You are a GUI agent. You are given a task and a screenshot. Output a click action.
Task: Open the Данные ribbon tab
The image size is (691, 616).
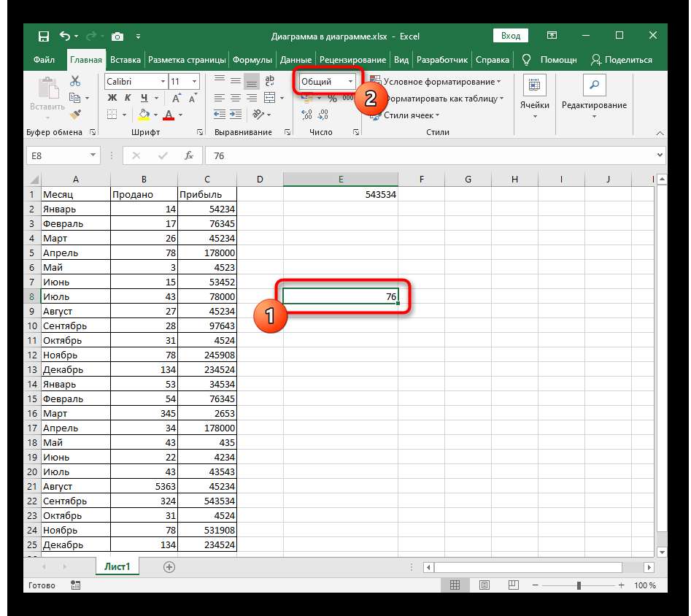[x=296, y=60]
